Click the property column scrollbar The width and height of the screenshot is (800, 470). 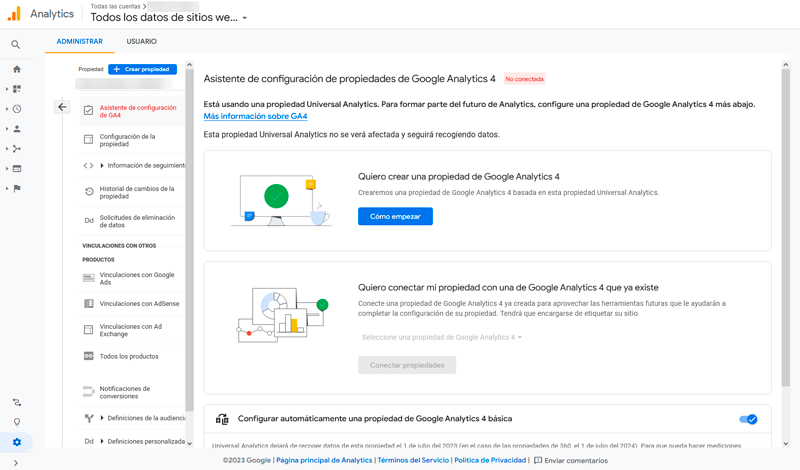pyautogui.click(x=189, y=240)
